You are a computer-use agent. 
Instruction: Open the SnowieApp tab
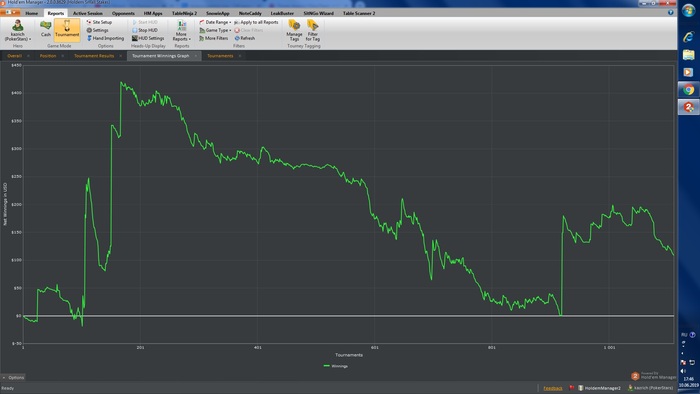click(x=217, y=13)
